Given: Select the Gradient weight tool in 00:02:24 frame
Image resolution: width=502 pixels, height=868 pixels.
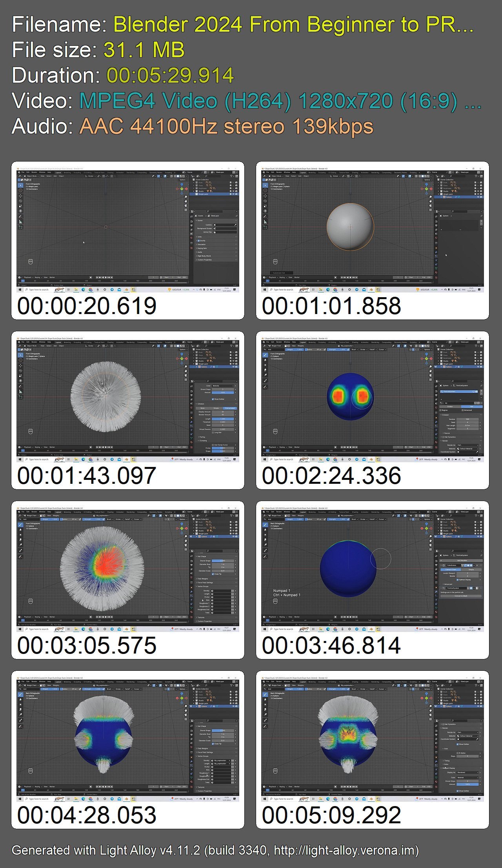Looking at the screenshot, I should pyautogui.click(x=265, y=375).
